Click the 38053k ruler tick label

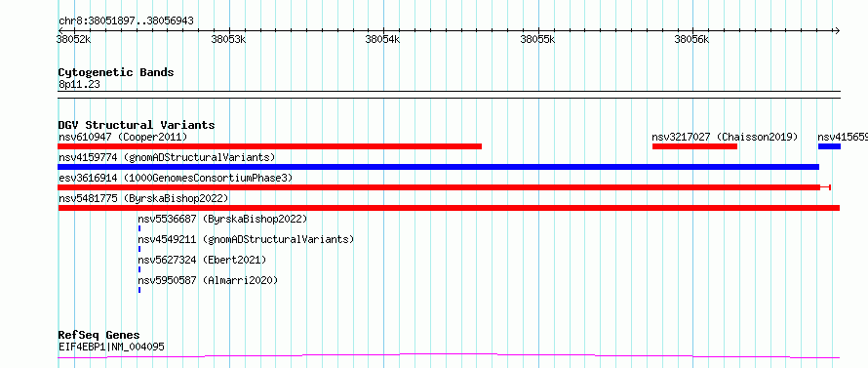click(x=229, y=40)
